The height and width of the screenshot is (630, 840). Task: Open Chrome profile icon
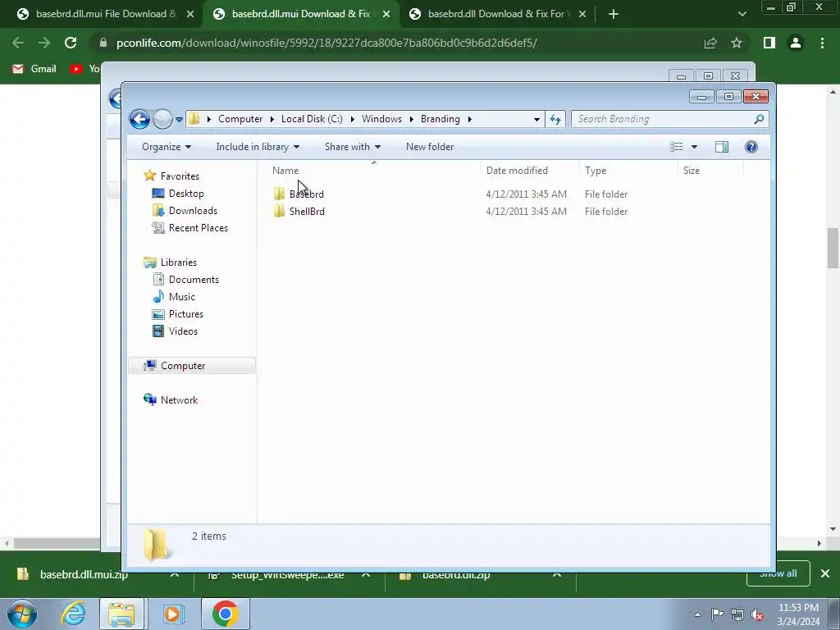click(x=796, y=43)
